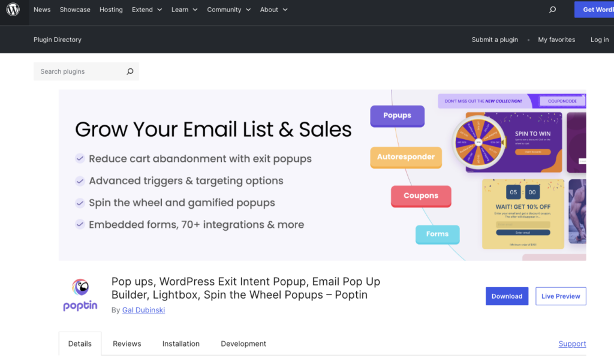Click the Live Preview button
Screen dimensions: 614x364
click(561, 296)
